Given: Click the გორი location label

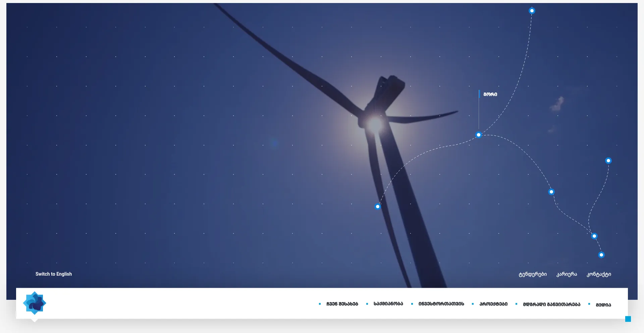Looking at the screenshot, I should pyautogui.click(x=490, y=94).
